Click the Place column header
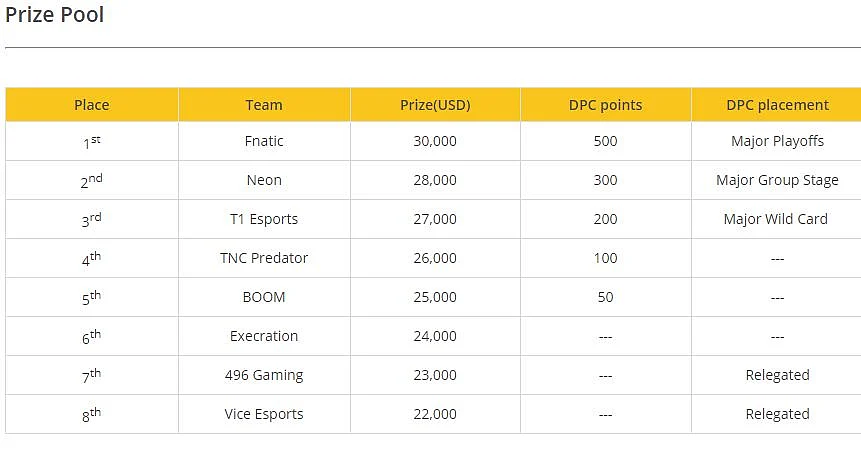This screenshot has height=453, width=861. (92, 104)
